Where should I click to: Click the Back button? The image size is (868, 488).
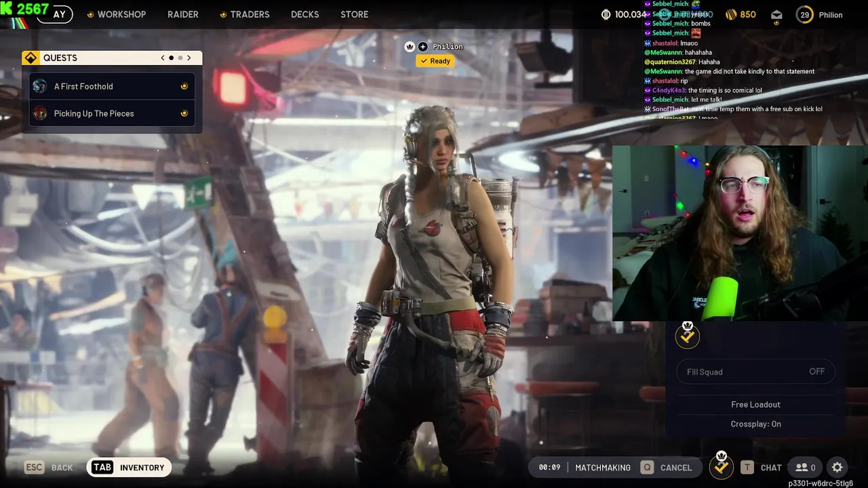coord(49,467)
